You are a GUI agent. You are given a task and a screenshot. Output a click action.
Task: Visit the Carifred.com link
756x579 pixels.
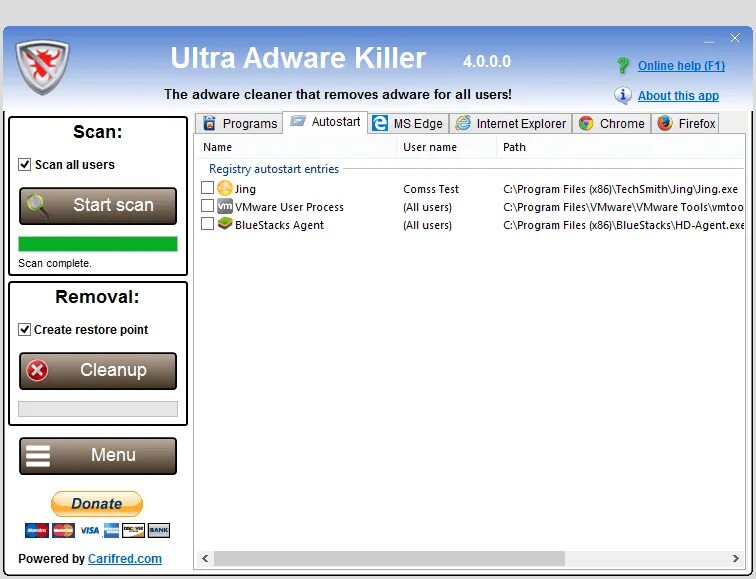125,559
